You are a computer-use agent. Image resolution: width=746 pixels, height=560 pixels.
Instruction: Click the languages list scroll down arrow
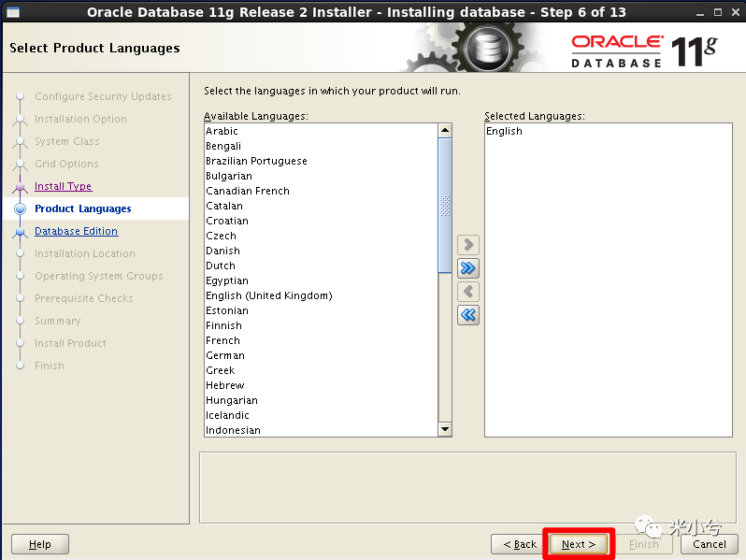(x=445, y=429)
